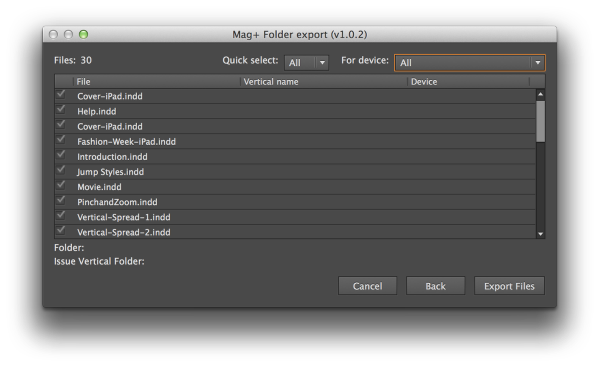This screenshot has width=600, height=367.
Task: Deselect the Jump Styles.indd checkbox
Action: (60, 170)
